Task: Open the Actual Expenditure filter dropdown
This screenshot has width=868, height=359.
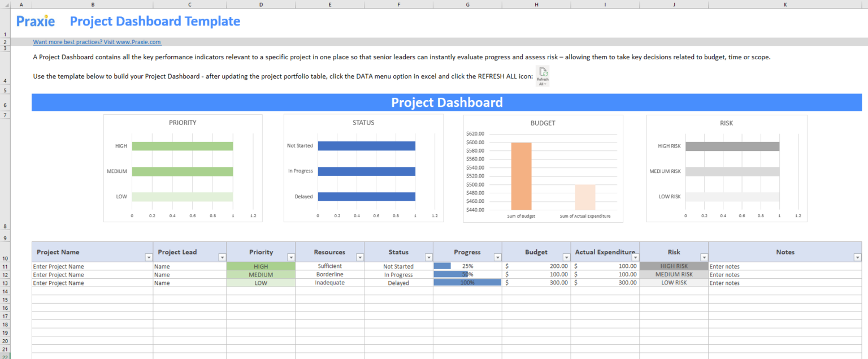Action: 635,257
